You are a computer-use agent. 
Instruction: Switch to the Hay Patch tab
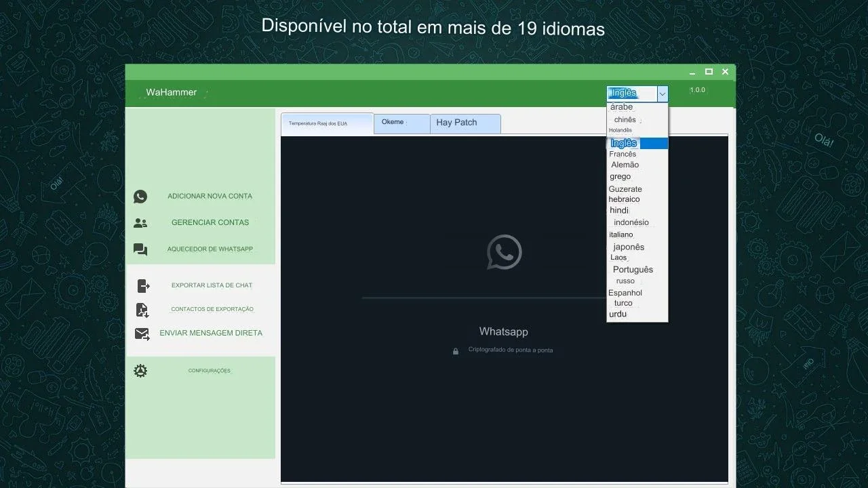tap(466, 123)
